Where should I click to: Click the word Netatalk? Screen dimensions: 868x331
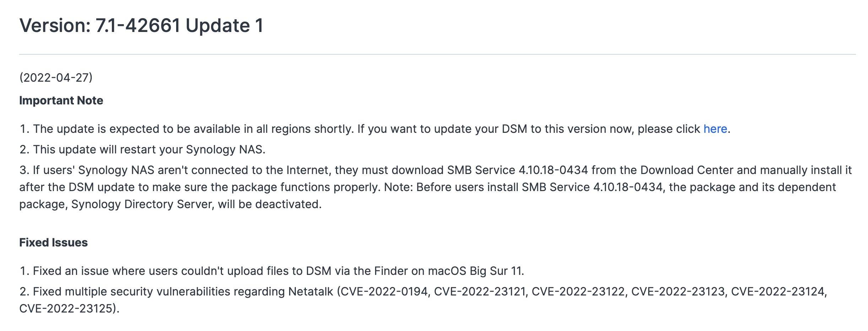(x=310, y=292)
